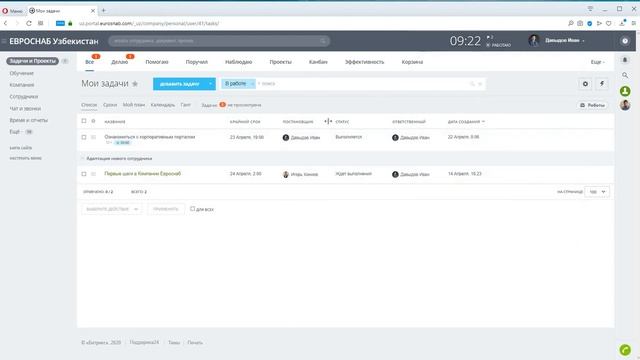Click the send flow arrow icon
640x360 pixels.
point(599,23)
